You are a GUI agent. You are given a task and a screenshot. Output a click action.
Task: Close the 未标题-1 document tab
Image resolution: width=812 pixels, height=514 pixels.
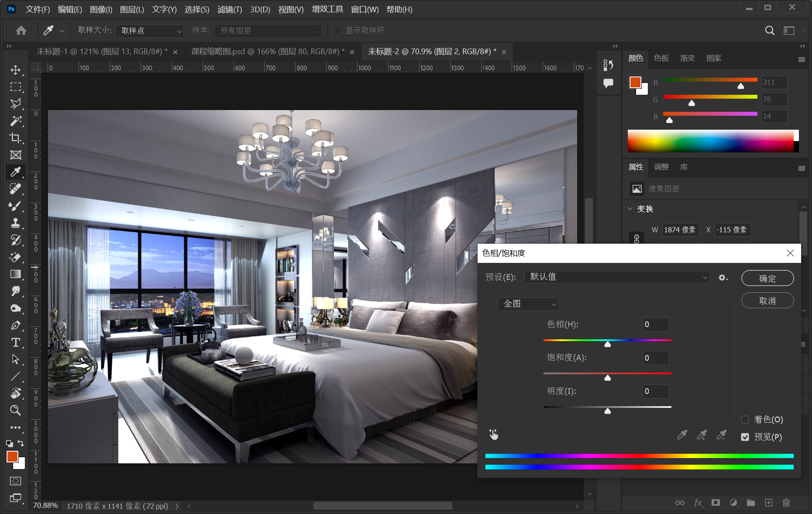click(175, 52)
